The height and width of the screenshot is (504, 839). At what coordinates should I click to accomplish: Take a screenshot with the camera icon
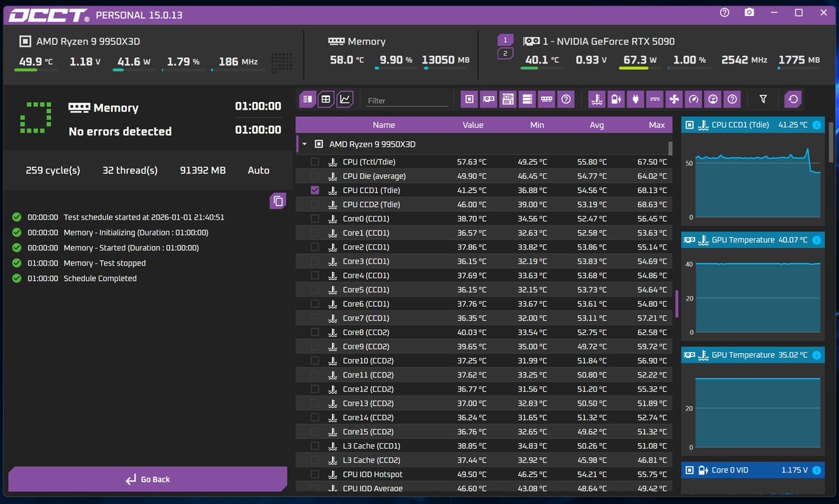(750, 13)
